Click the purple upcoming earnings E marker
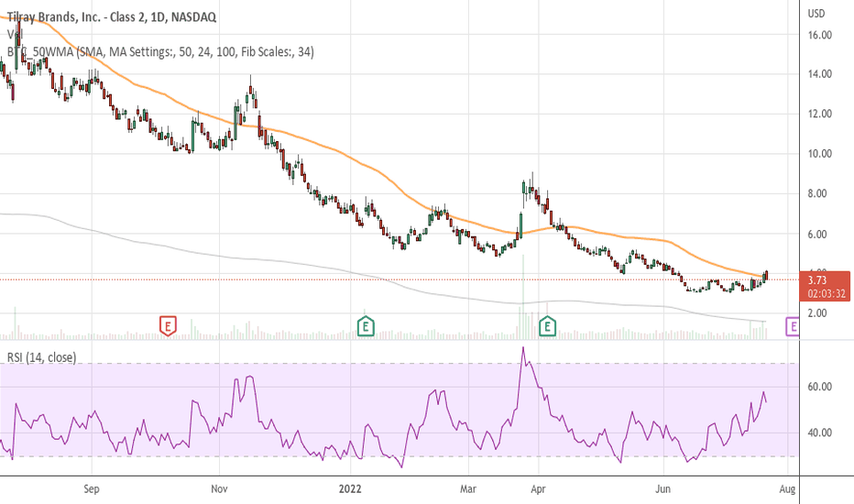 tap(793, 326)
